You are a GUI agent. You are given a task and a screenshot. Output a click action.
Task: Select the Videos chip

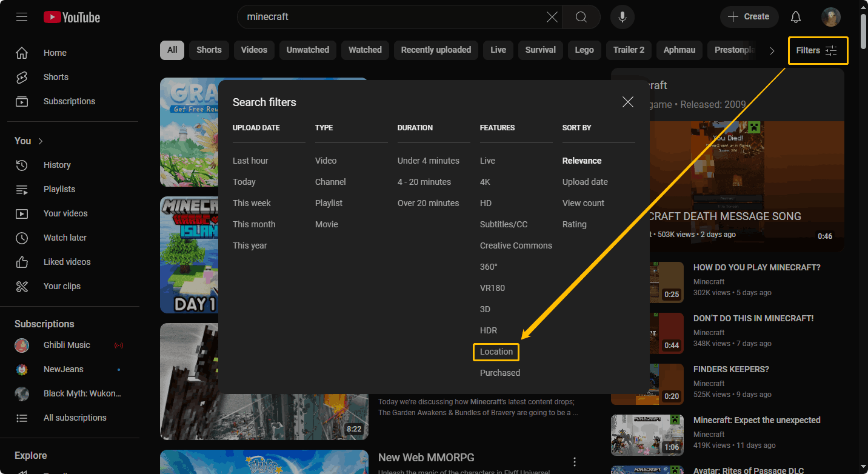click(x=254, y=50)
